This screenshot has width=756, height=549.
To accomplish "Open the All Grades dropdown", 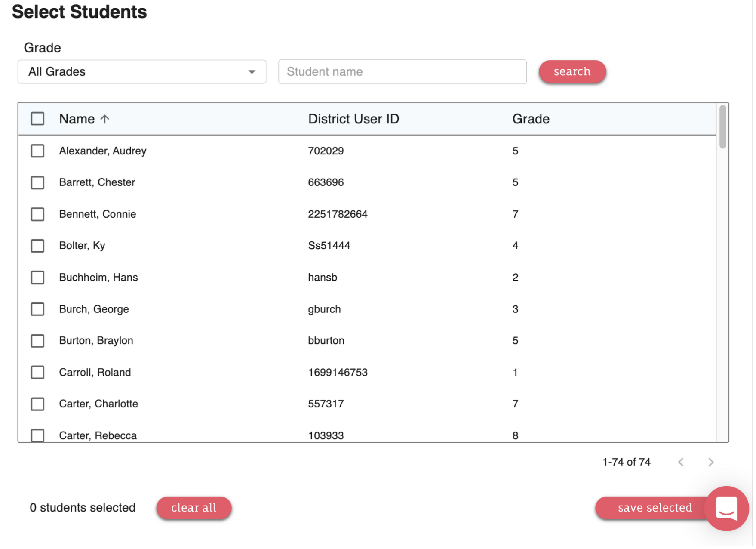I will (142, 72).
